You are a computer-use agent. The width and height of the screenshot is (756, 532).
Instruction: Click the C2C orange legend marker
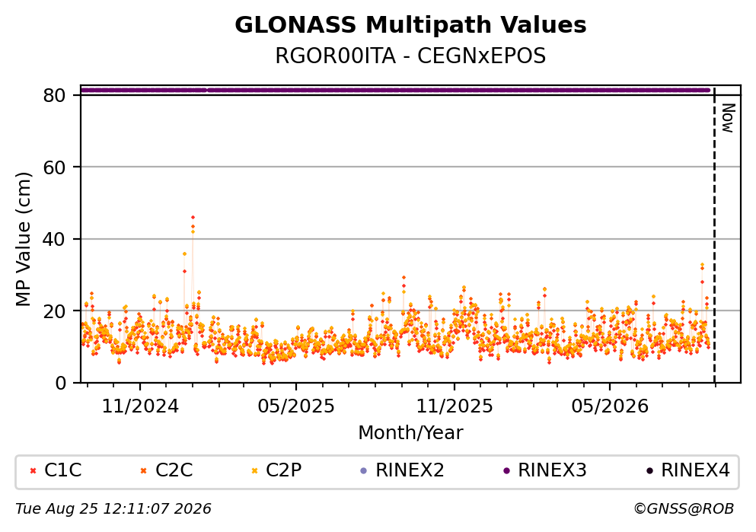coord(143,471)
